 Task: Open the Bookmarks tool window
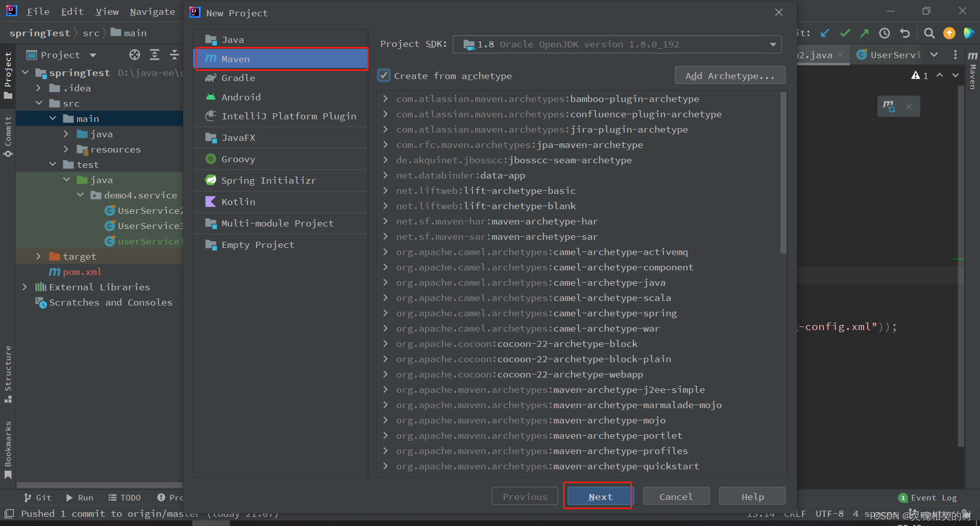tap(8, 449)
